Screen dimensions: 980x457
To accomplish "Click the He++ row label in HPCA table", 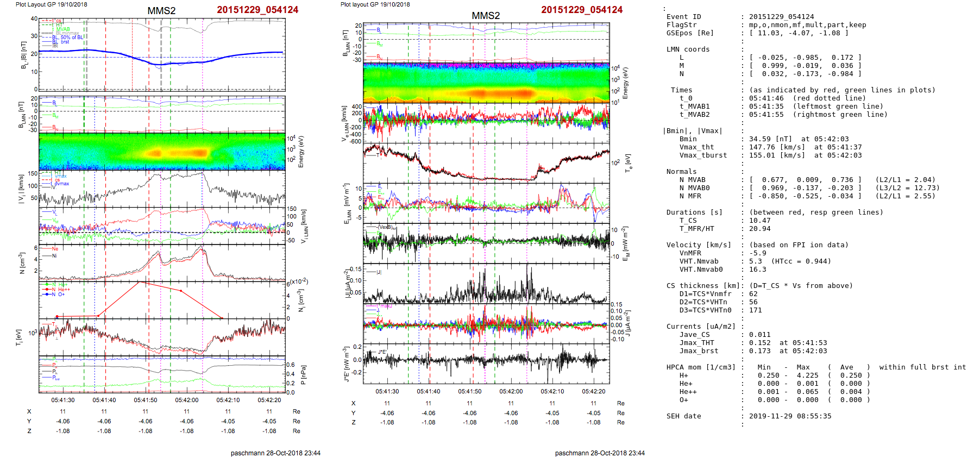I will (688, 392).
